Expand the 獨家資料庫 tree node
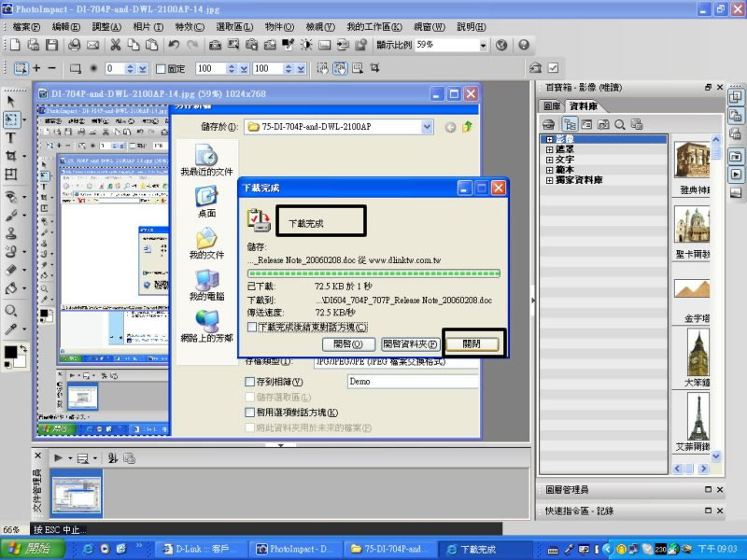 click(x=549, y=180)
